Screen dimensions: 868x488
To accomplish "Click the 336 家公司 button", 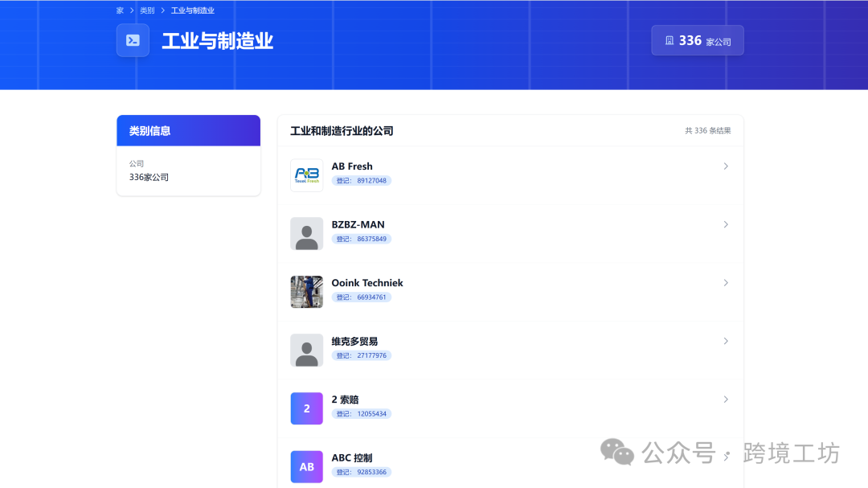I will [x=697, y=39].
